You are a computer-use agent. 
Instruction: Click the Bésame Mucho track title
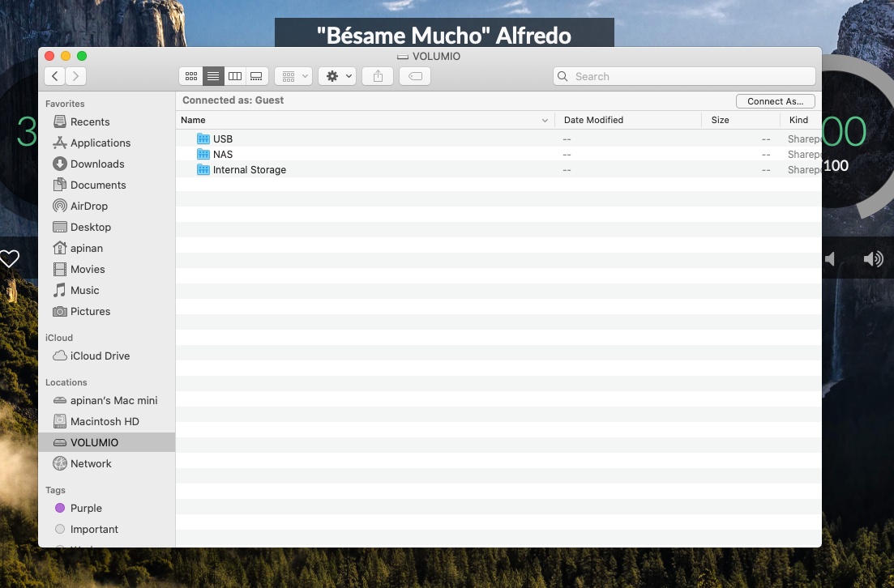click(444, 36)
